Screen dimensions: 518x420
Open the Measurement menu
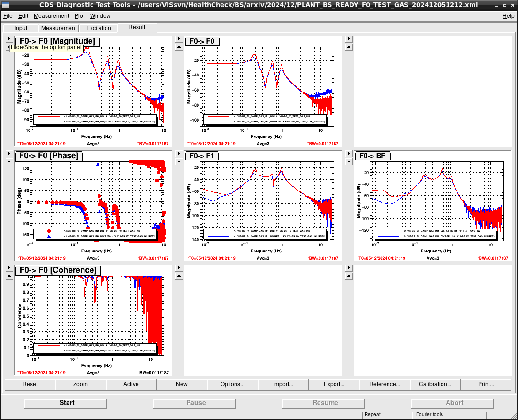coord(51,16)
